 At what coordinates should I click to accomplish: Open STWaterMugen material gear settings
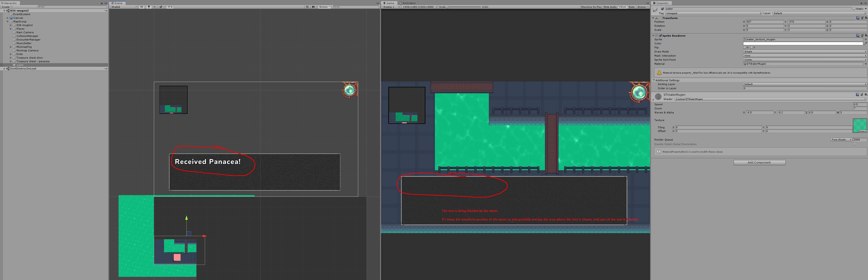(x=866, y=95)
